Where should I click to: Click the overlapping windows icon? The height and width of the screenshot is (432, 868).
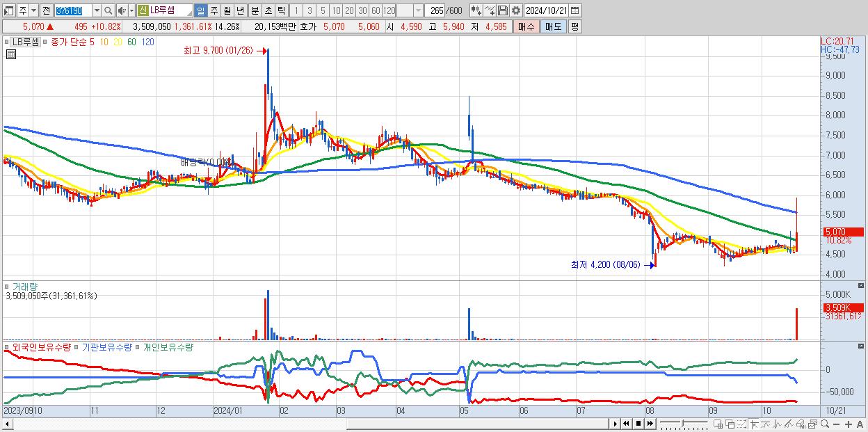[x=730, y=424]
